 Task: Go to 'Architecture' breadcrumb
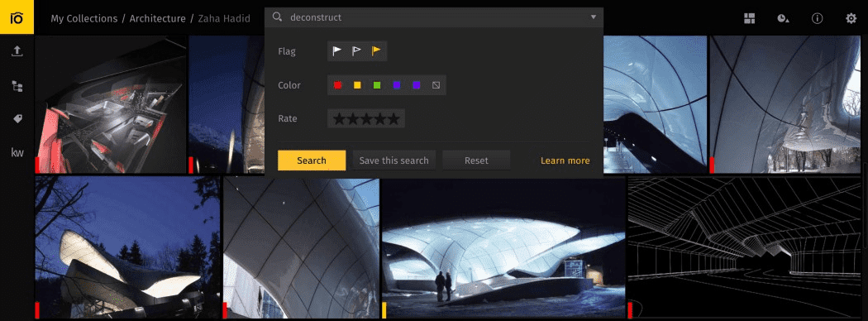point(158,18)
